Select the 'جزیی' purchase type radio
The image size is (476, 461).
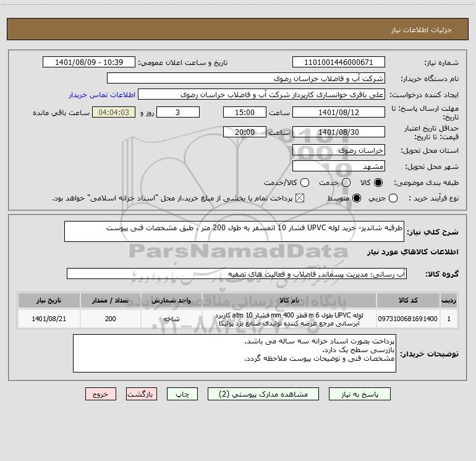pos(393,198)
